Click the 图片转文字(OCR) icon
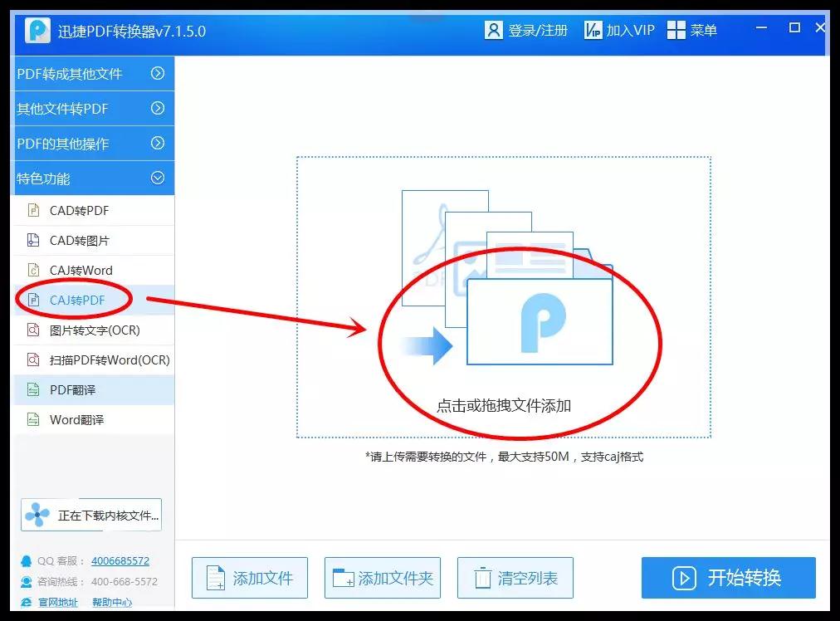This screenshot has height=621, width=840. click(x=33, y=330)
